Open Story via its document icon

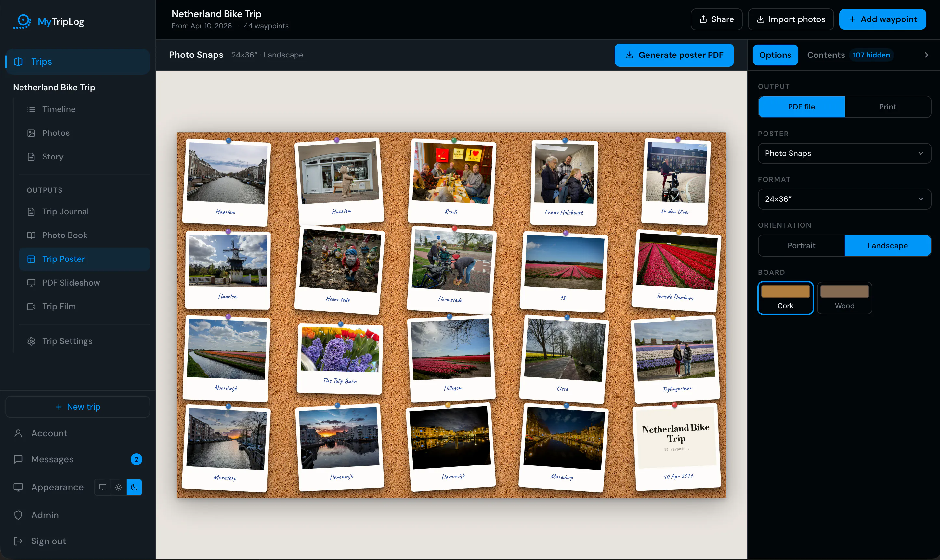coord(31,157)
